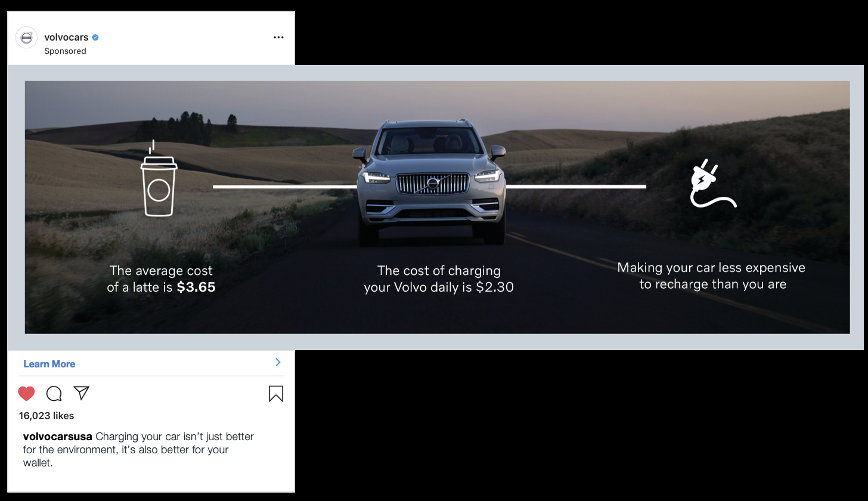The height and width of the screenshot is (501, 868).
Task: Click the blue verified badge
Action: click(95, 37)
